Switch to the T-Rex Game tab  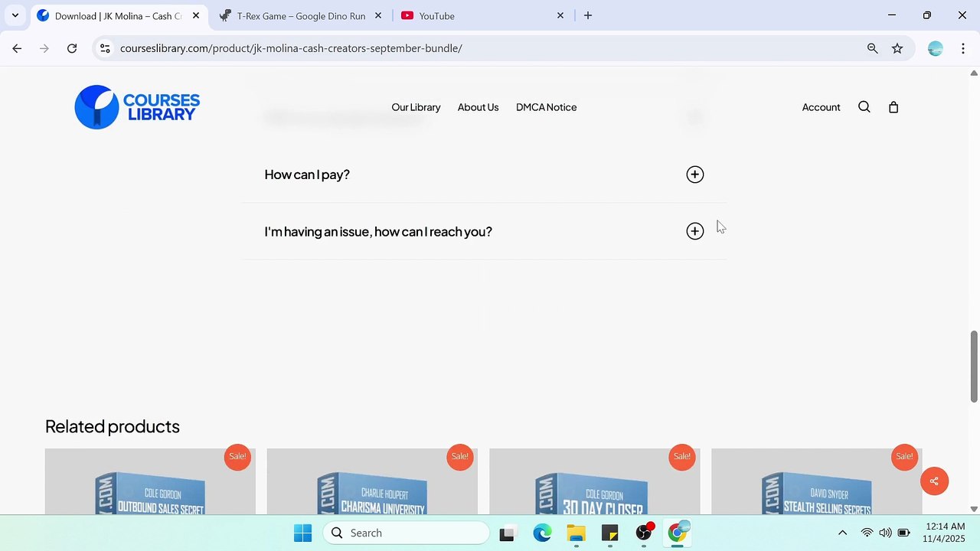pyautogui.click(x=300, y=15)
